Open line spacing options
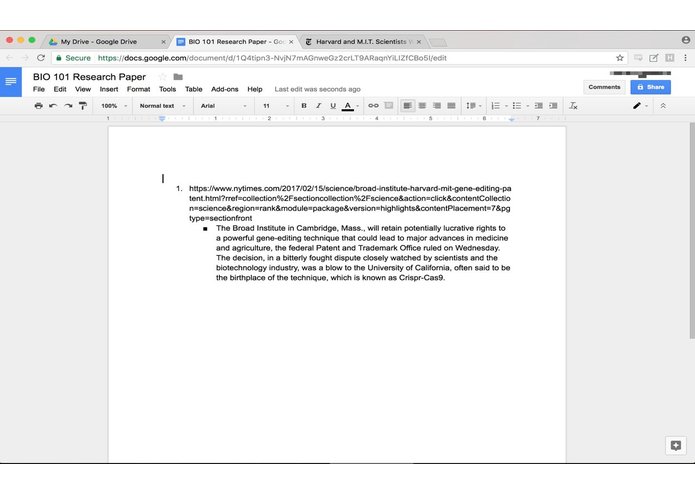This screenshot has height=494, width=695. coord(473,106)
